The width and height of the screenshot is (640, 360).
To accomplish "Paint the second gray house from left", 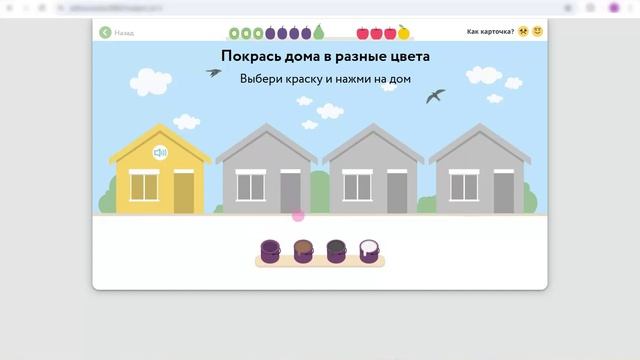I will pyautogui.click(x=373, y=169).
